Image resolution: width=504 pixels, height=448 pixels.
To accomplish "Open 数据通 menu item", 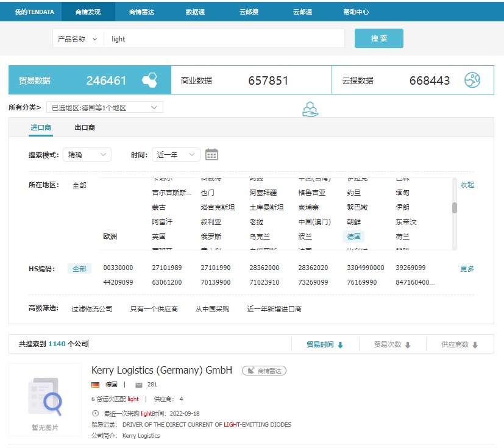I will point(195,12).
